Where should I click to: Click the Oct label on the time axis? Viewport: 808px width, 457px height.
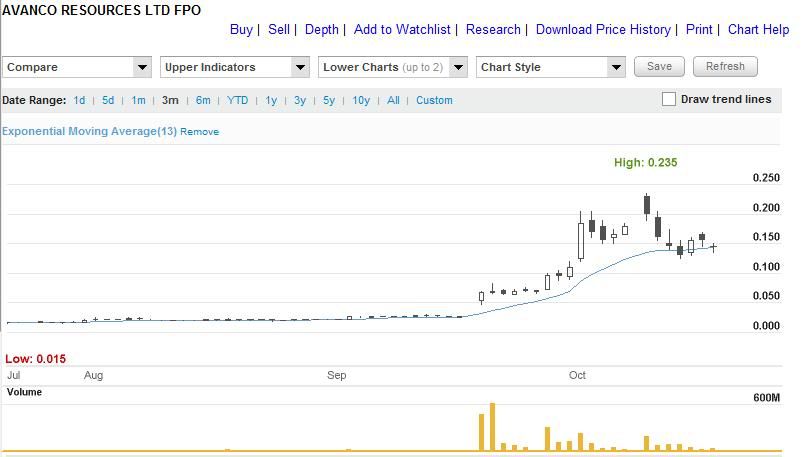pyautogui.click(x=577, y=375)
